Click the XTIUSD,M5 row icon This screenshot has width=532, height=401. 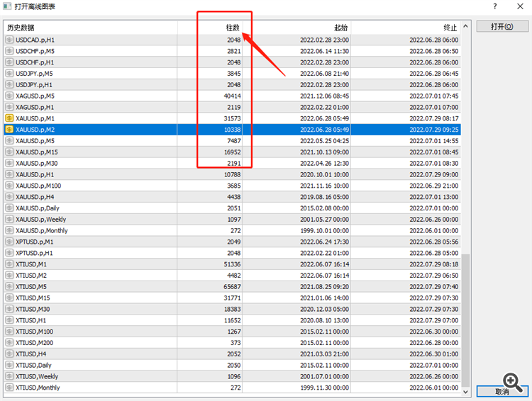9,286
